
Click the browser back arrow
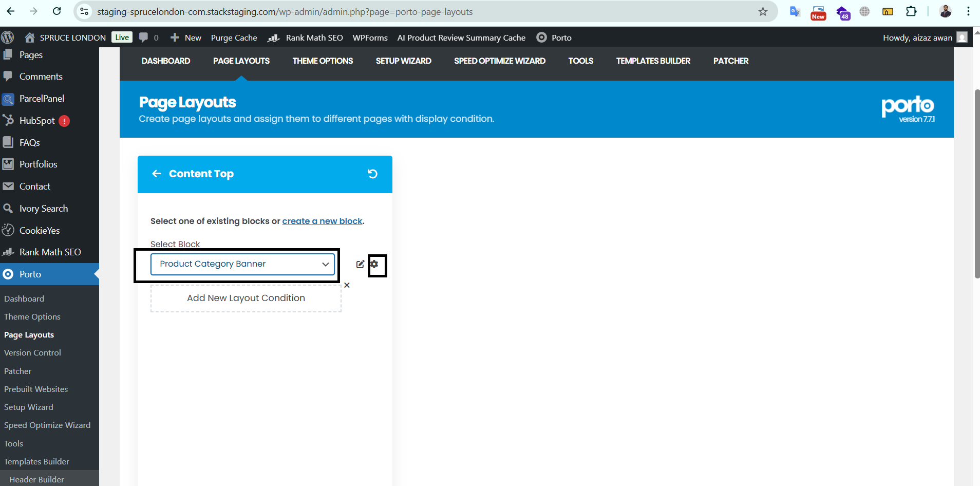[11, 11]
